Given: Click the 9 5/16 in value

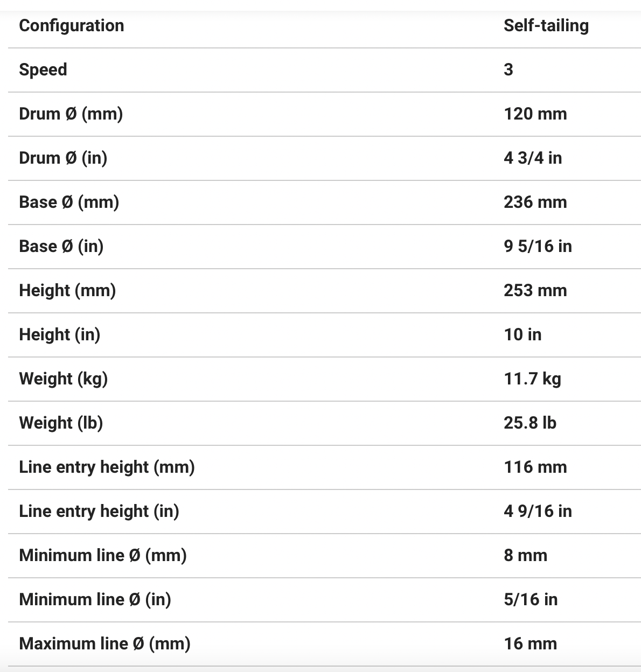Looking at the screenshot, I should coord(538,246).
